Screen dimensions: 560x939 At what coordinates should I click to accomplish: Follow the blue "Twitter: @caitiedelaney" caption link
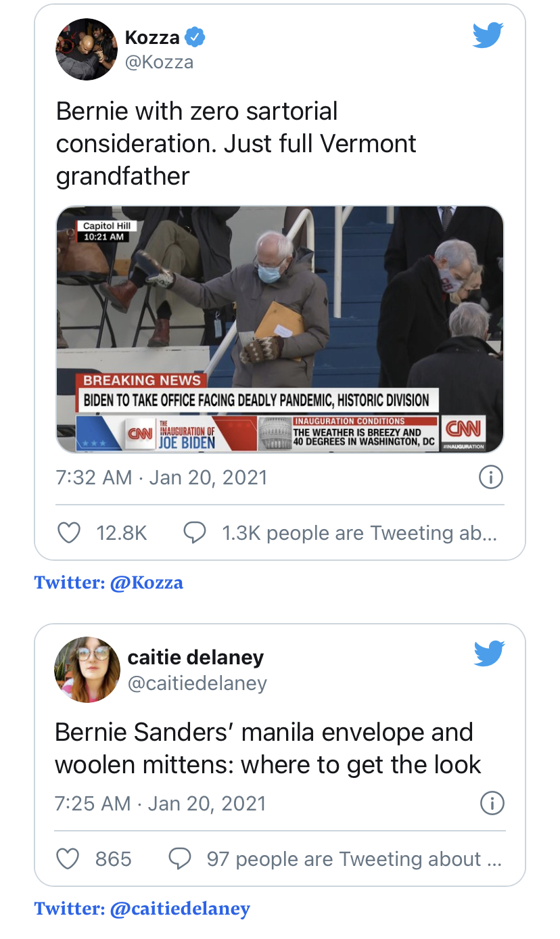[142, 908]
